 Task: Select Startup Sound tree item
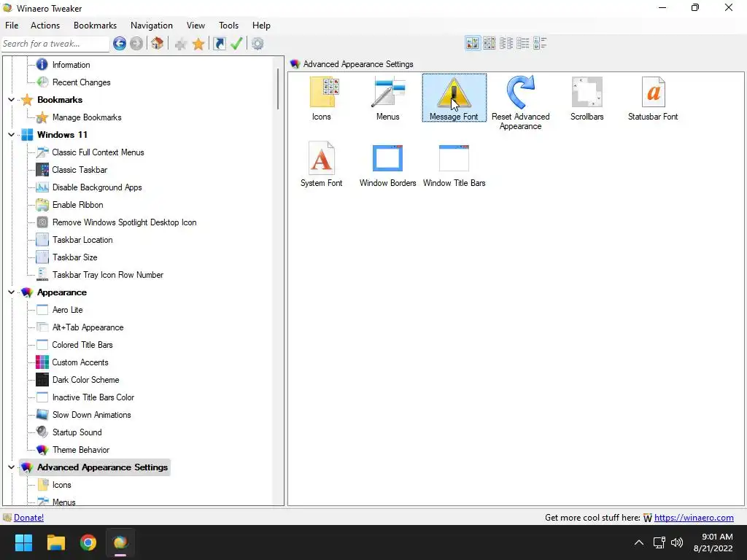tap(77, 432)
